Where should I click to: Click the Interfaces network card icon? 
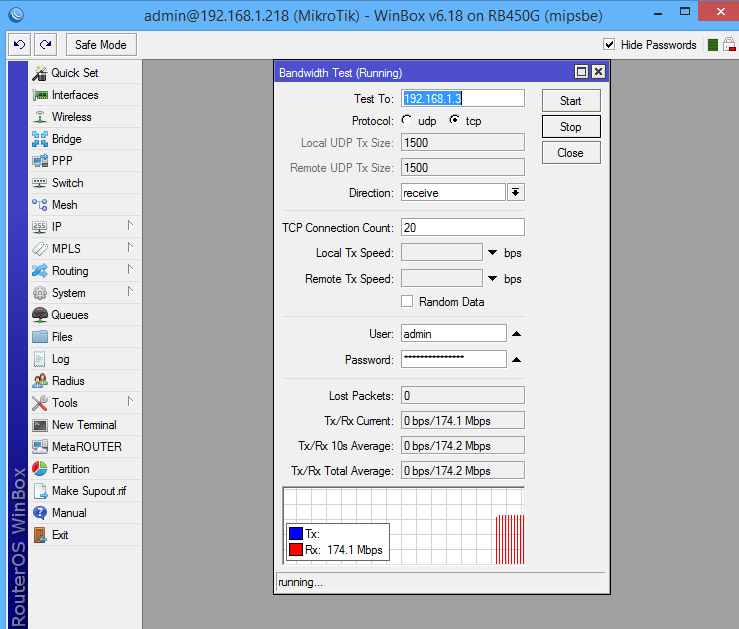[x=40, y=95]
